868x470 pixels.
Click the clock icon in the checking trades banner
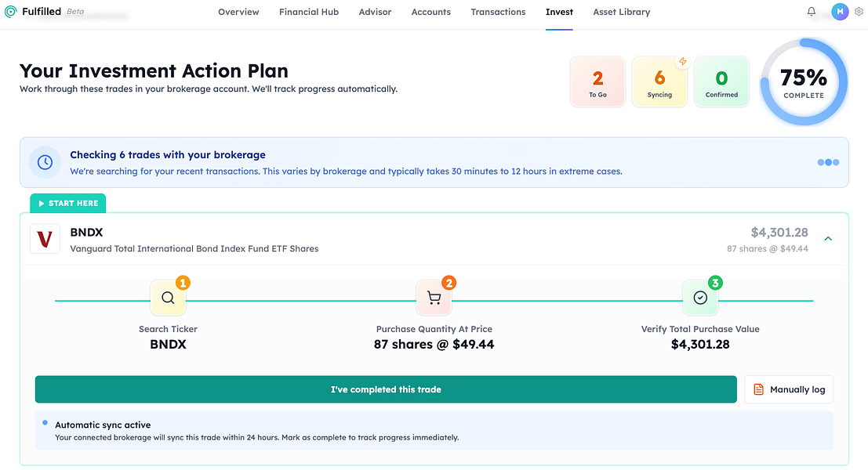(45, 162)
